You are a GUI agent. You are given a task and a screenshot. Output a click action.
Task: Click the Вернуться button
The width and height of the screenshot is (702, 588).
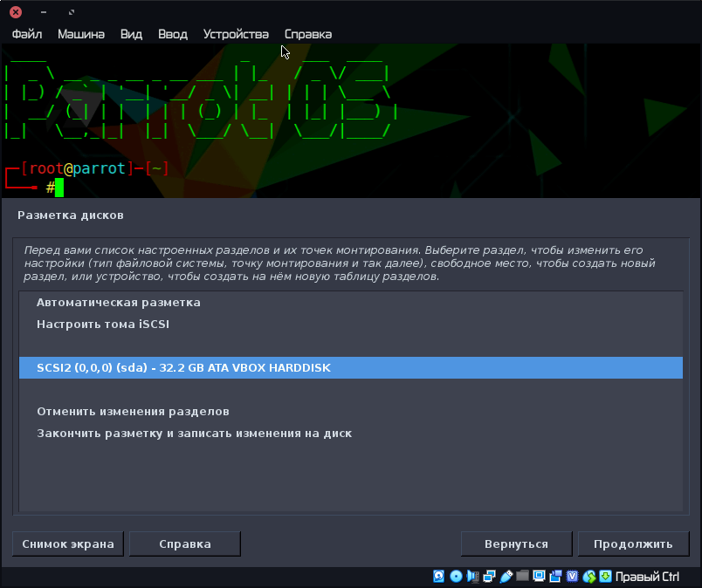[517, 544]
